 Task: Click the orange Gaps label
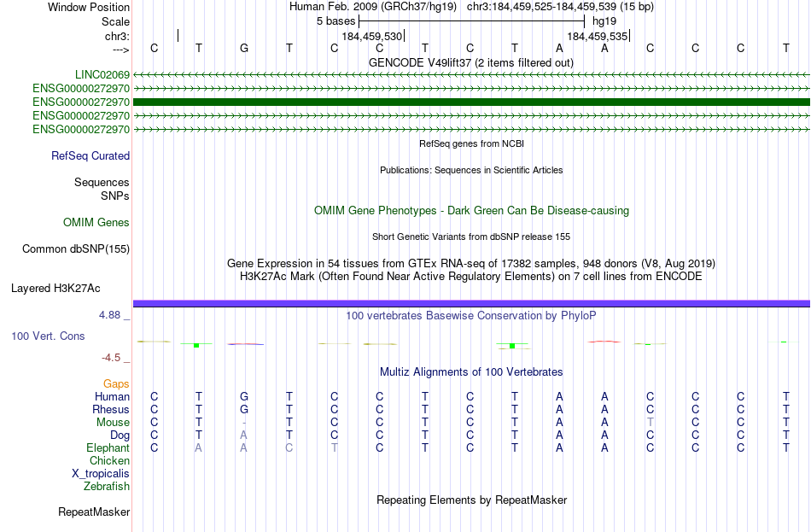tap(116, 384)
